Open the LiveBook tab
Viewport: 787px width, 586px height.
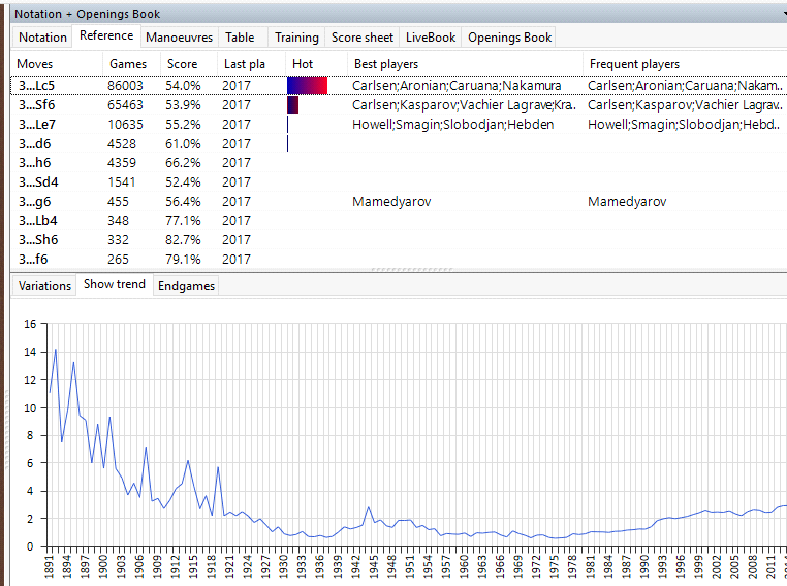[430, 37]
